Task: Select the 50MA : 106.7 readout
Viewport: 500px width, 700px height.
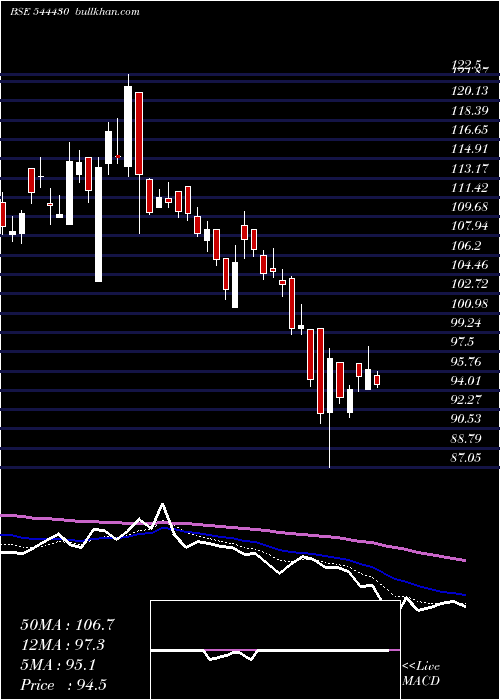Action: pos(68,625)
